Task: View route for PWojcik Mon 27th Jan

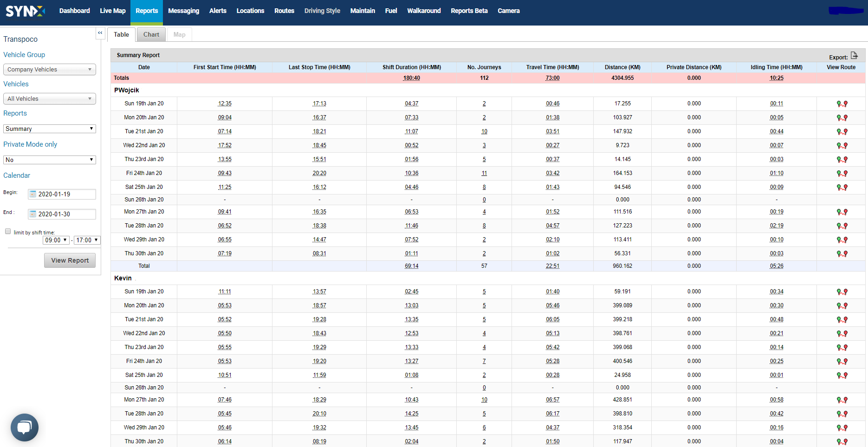Action: tap(842, 212)
